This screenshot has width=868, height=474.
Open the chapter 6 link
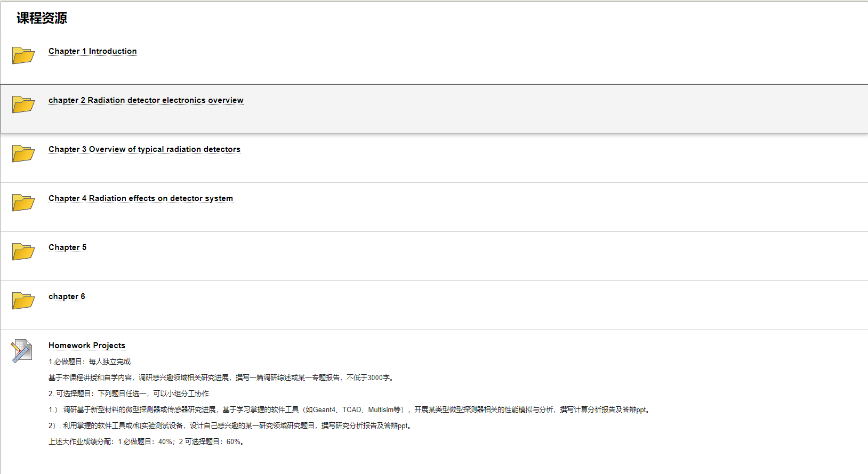(67, 296)
